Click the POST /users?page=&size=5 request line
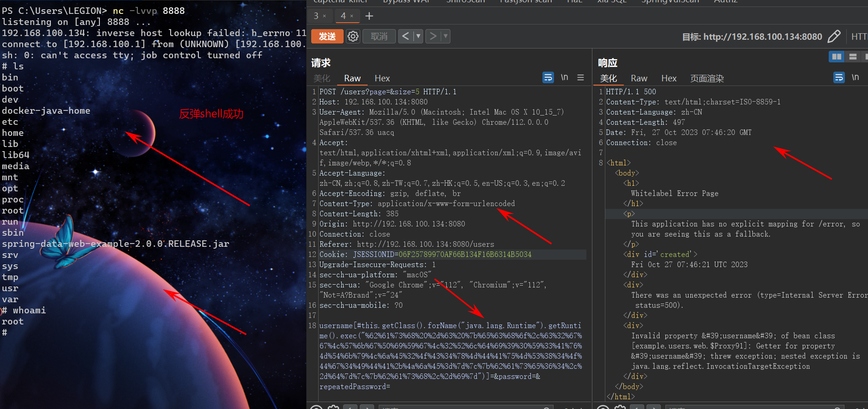The width and height of the screenshot is (868, 409). coord(388,92)
